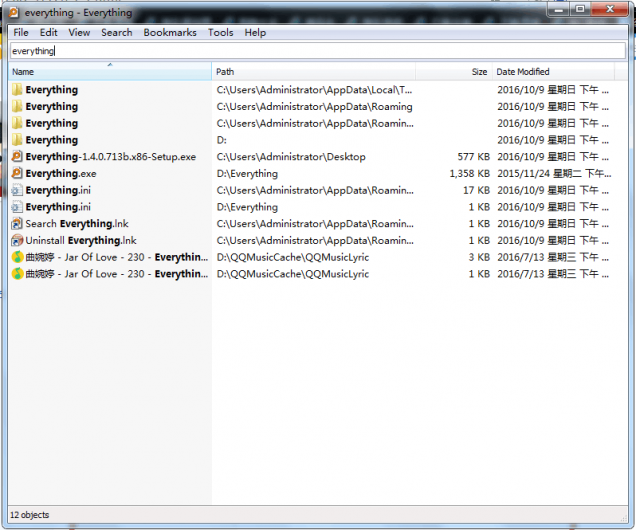Close the Everything window

coord(610,9)
